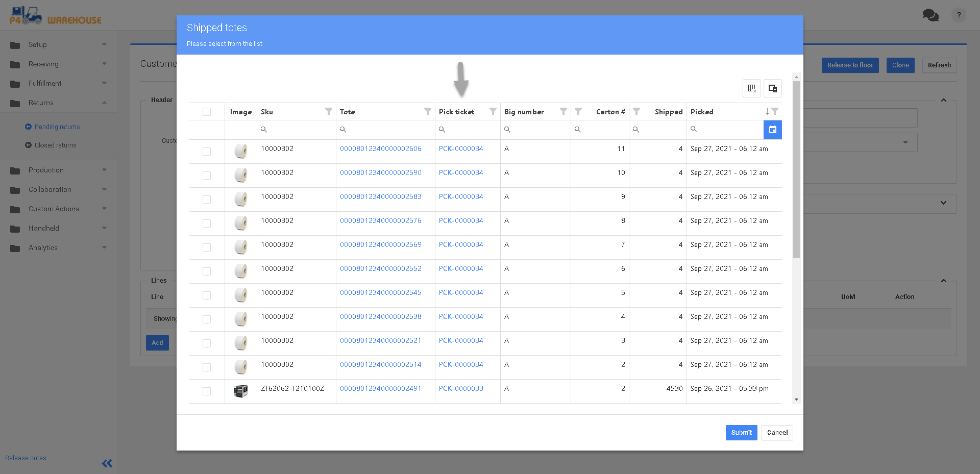
Task: Open the column chooser icon
Action: pos(772,88)
